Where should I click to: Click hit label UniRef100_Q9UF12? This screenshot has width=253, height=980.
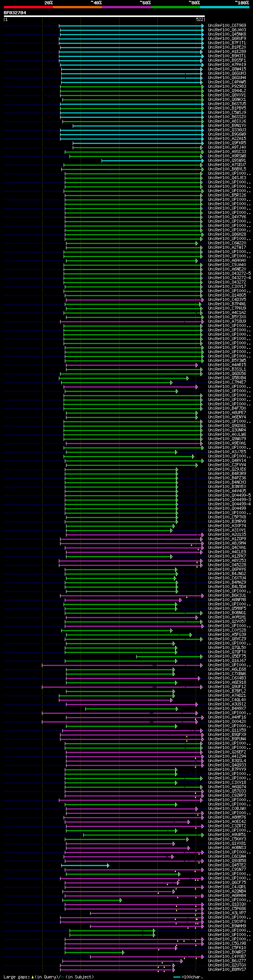[227, 687]
